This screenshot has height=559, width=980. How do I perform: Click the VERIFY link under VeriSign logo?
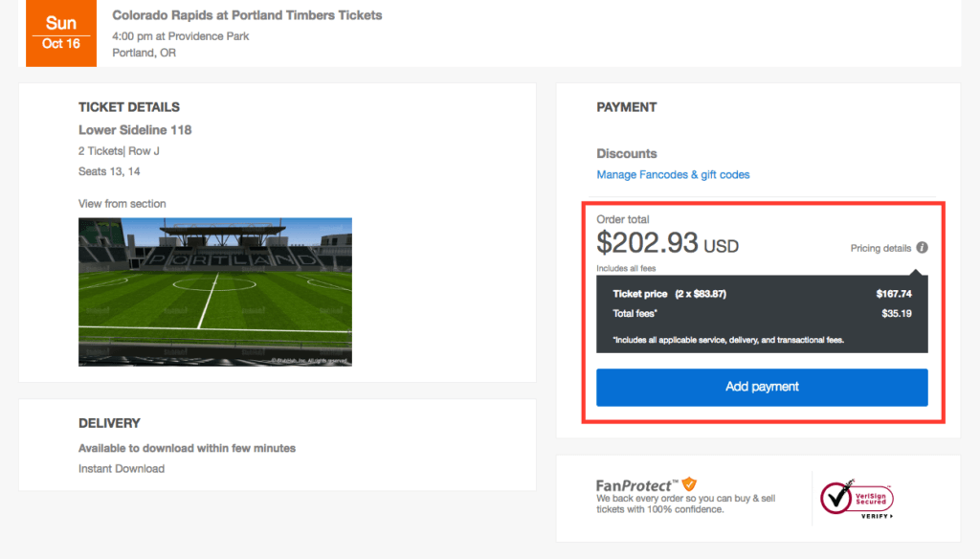[877, 516]
